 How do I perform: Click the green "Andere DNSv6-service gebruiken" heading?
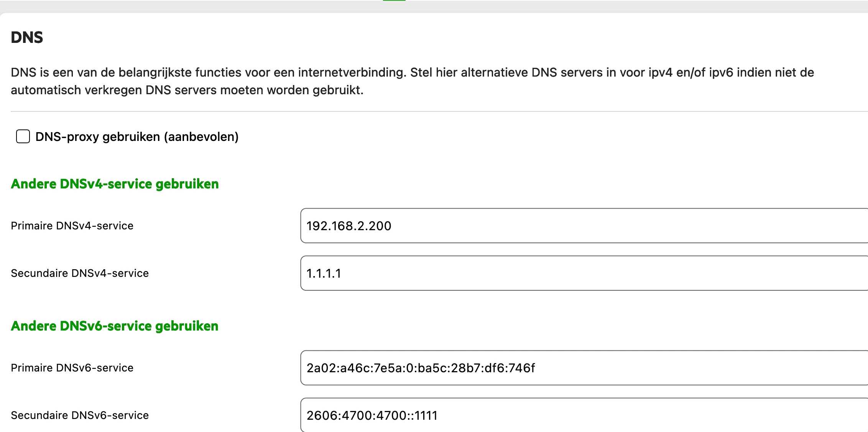click(x=115, y=326)
